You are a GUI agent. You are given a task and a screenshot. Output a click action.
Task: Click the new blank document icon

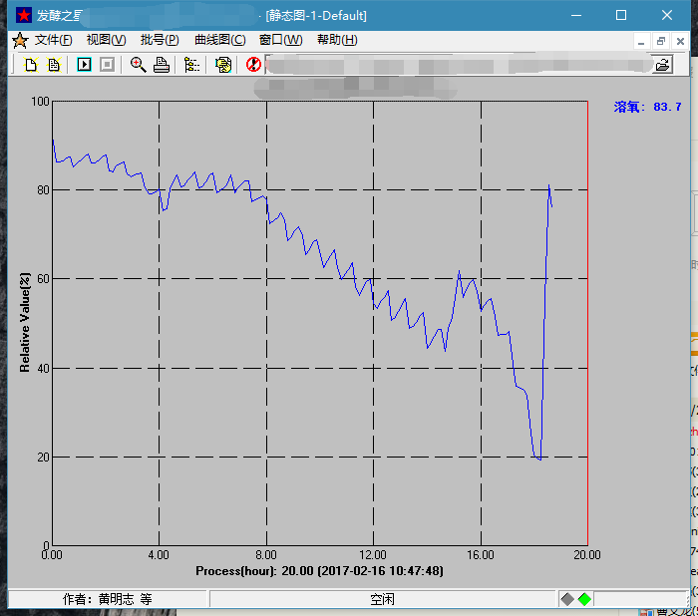(31, 65)
